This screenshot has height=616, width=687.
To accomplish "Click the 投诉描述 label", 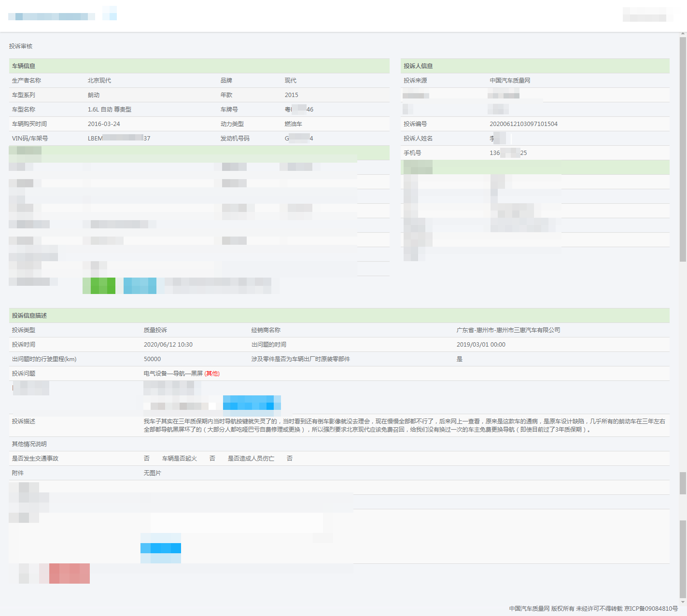I will tap(24, 421).
